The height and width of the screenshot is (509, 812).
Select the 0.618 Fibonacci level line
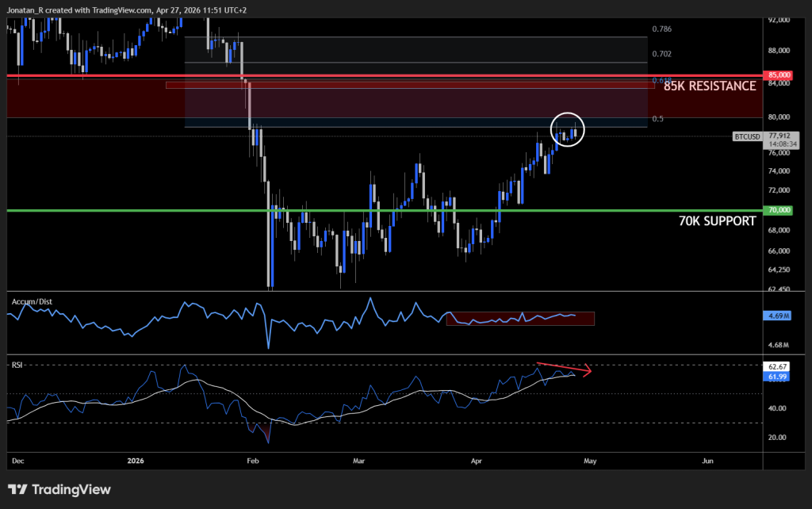[661, 80]
